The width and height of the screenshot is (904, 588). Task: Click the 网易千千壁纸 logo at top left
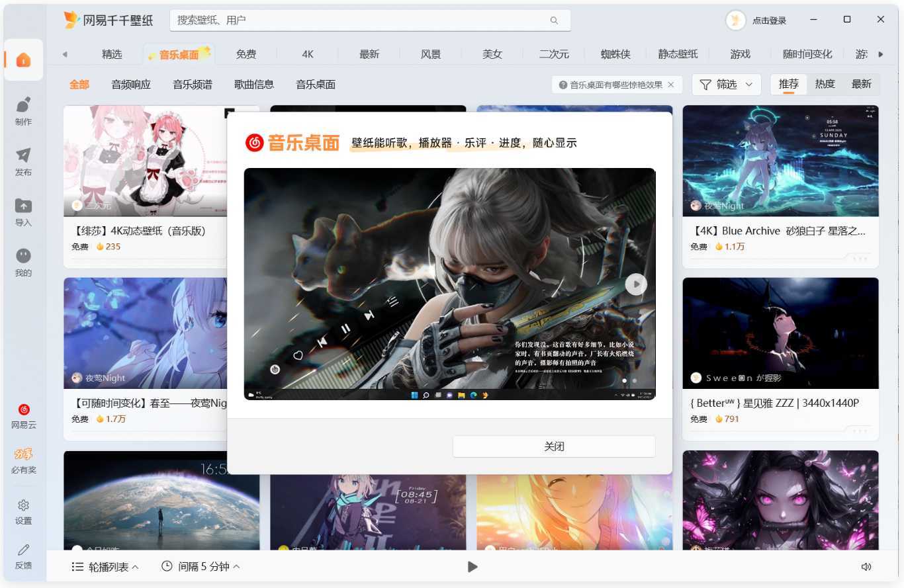point(109,20)
